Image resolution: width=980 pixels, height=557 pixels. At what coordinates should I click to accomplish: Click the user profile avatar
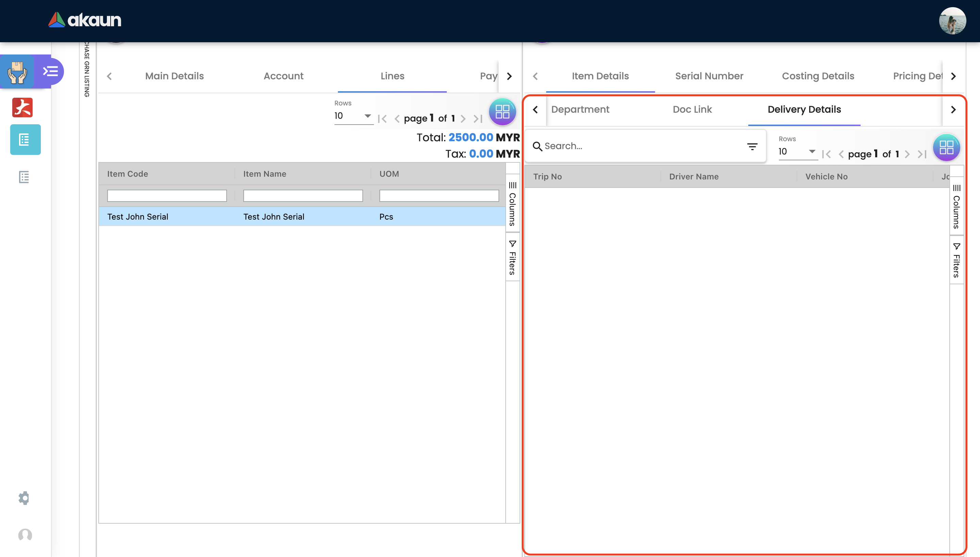[952, 21]
